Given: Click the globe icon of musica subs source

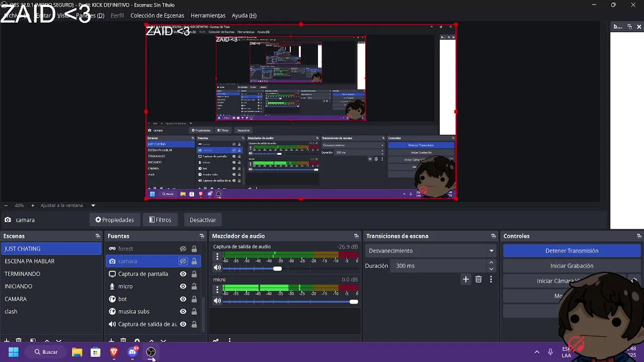Looking at the screenshot, I should (112, 311).
